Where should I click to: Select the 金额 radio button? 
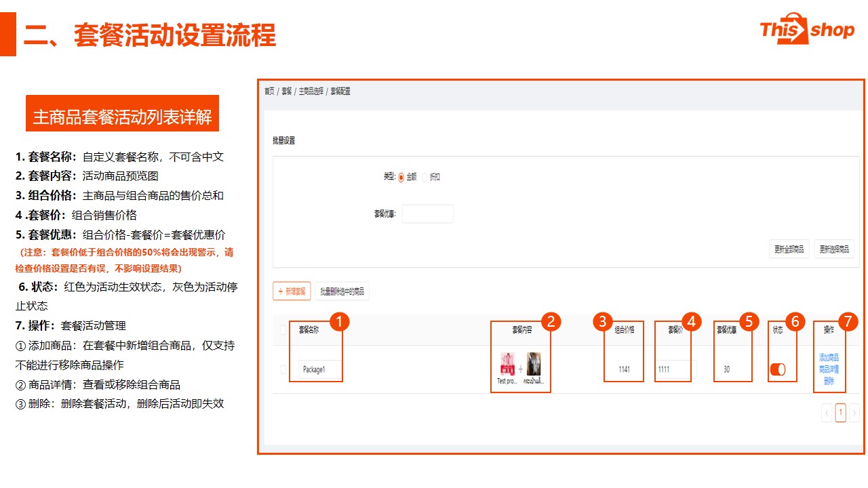click(401, 178)
